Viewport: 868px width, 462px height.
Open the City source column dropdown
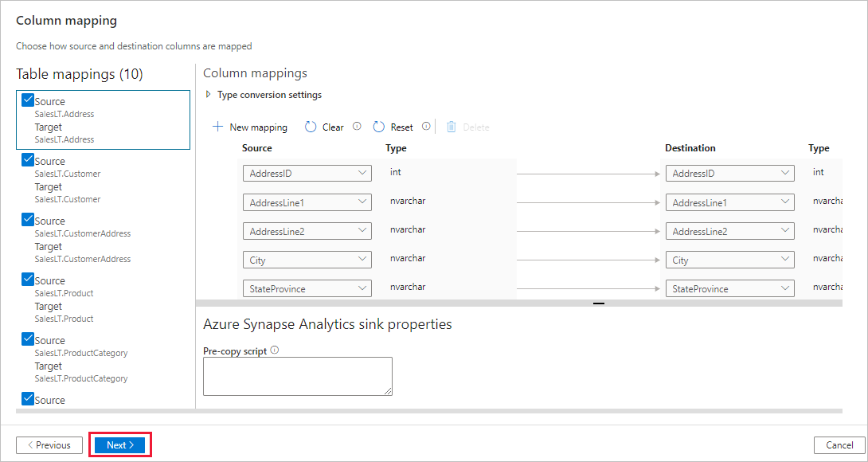pyautogui.click(x=307, y=259)
